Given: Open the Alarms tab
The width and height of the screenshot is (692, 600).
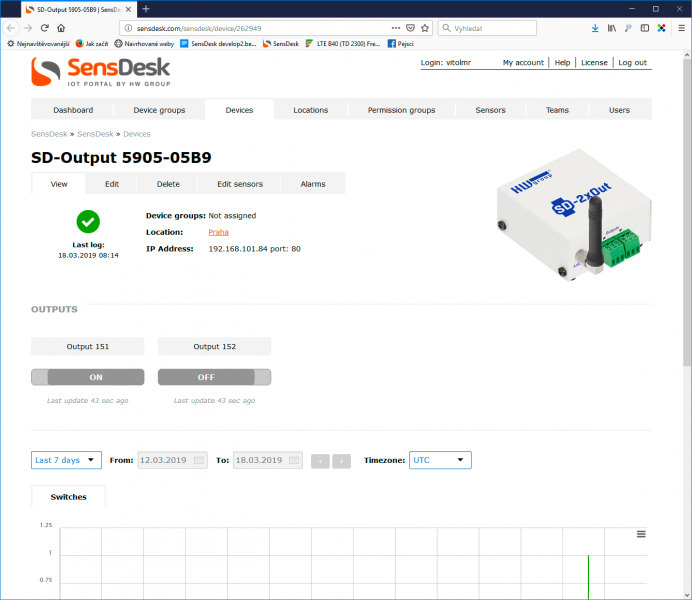Looking at the screenshot, I should pyautogui.click(x=313, y=184).
